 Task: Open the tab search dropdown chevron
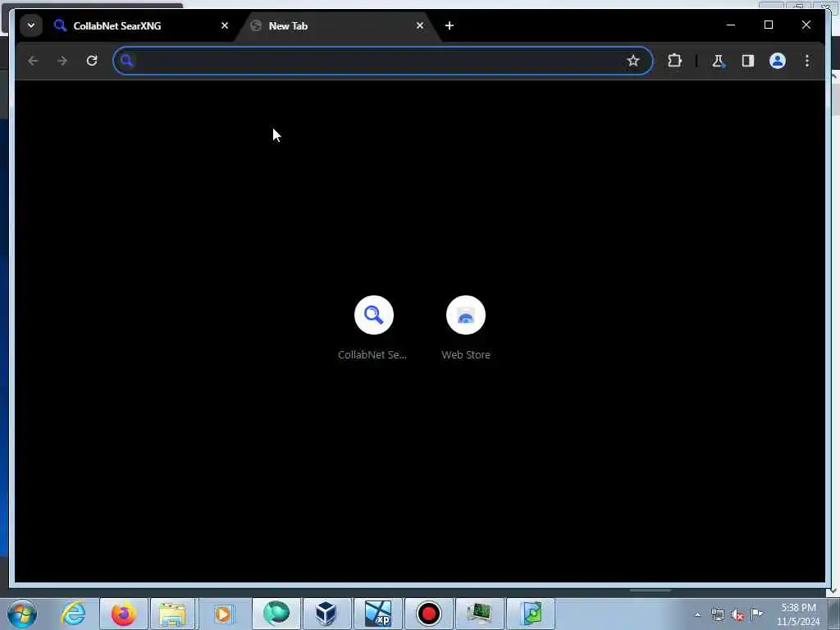pos(31,25)
